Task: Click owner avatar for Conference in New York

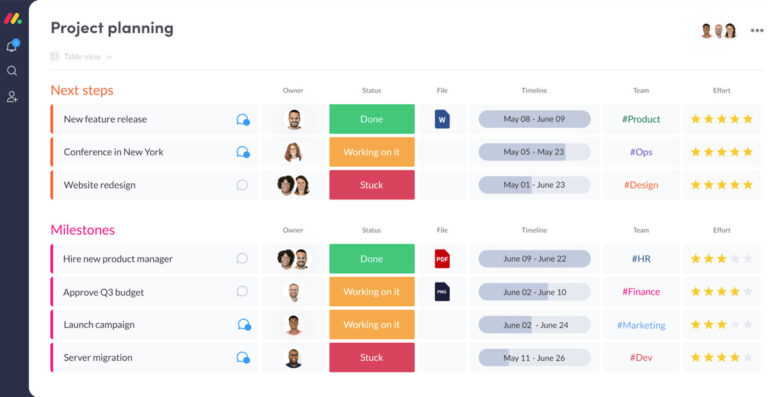Action: pyautogui.click(x=293, y=152)
